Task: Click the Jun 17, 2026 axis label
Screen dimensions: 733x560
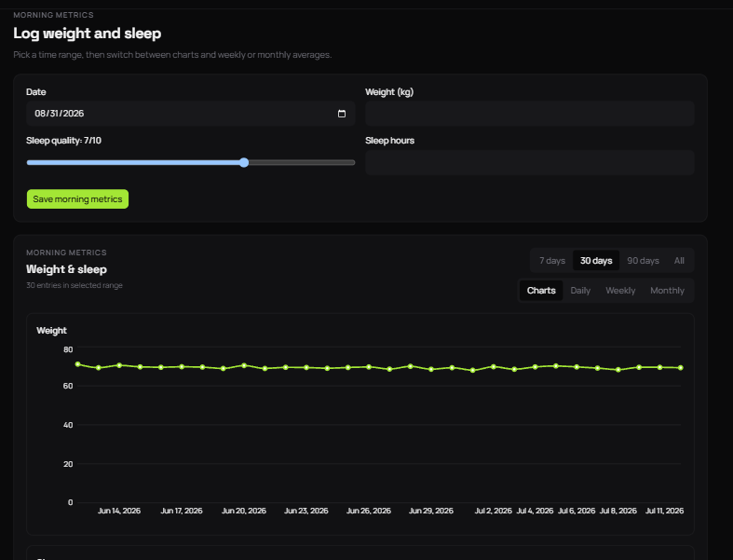Action: pos(182,511)
